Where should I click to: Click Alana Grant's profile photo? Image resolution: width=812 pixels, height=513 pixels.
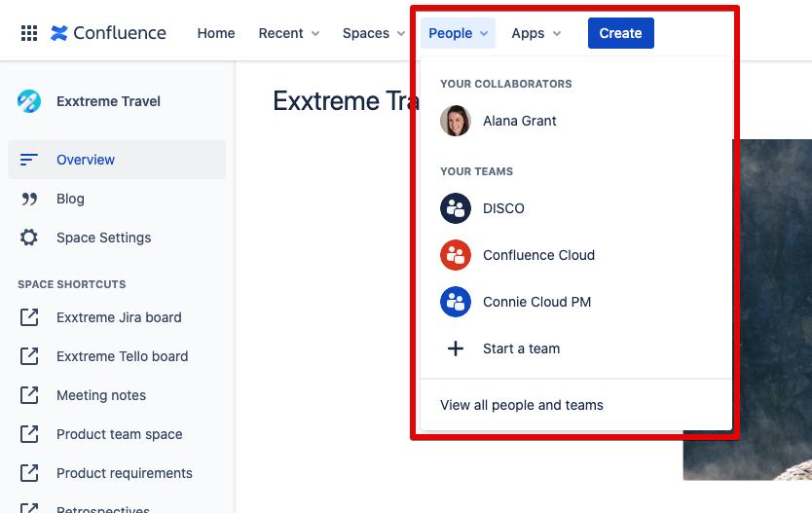(x=456, y=121)
